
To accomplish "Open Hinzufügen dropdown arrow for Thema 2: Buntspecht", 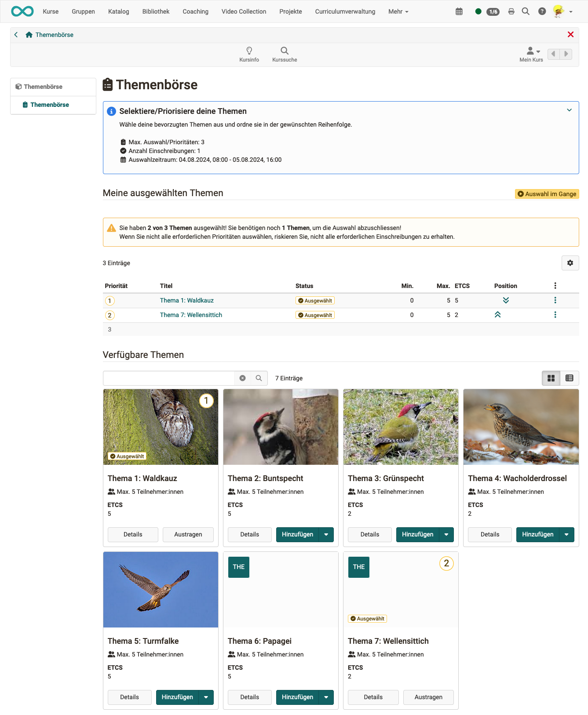I will (326, 535).
